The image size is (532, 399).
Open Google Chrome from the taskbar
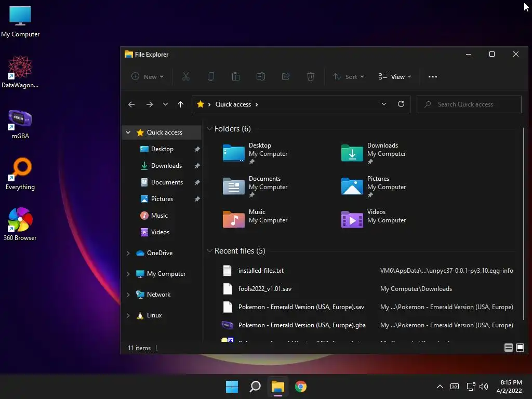[301, 387]
